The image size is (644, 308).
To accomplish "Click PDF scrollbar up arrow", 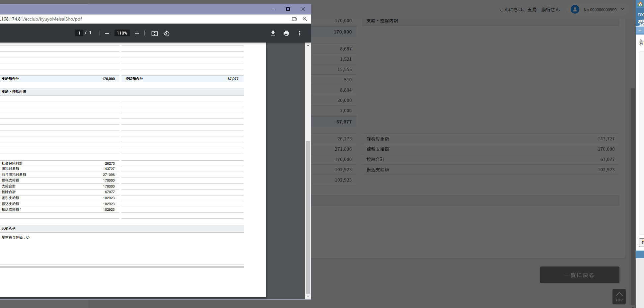I will click(308, 45).
